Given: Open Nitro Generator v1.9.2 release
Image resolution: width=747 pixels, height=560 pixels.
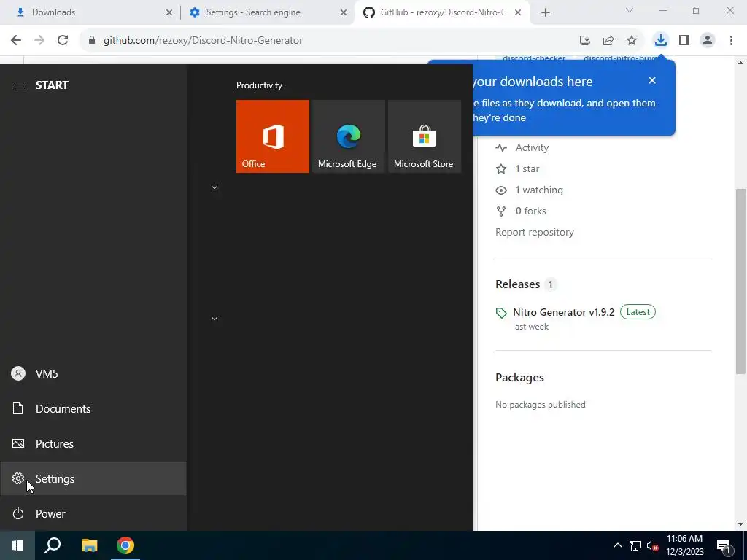Looking at the screenshot, I should 564,312.
